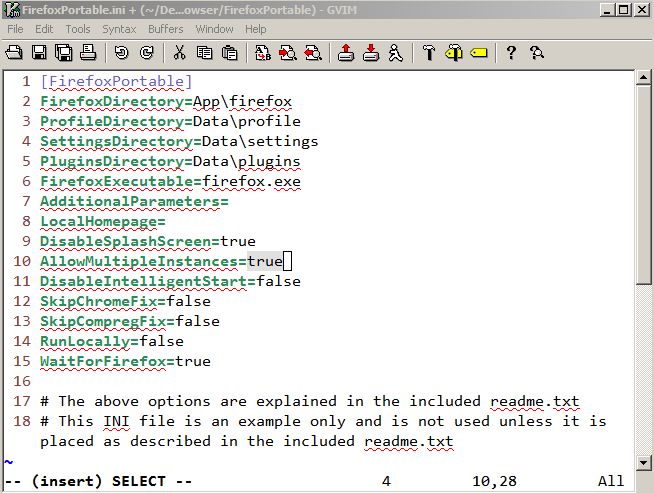This screenshot has width=654, height=493.
Task: Save the current file via toolbar
Action: pyautogui.click(x=40, y=53)
